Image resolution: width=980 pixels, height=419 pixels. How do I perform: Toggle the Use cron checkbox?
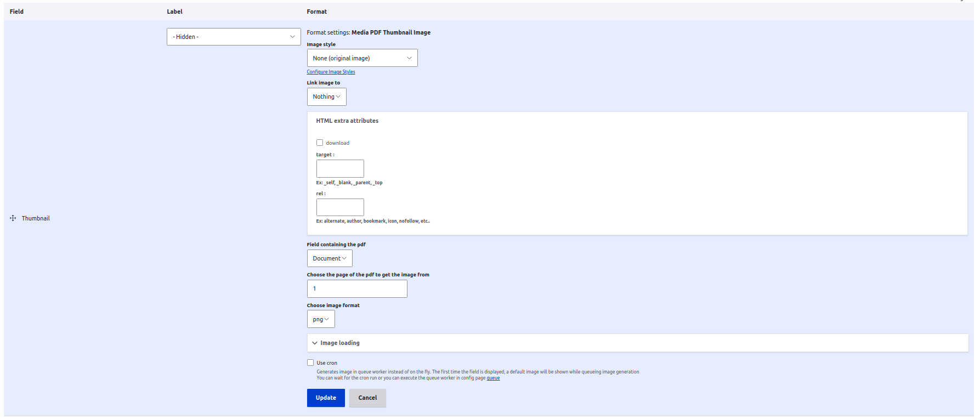(x=310, y=363)
